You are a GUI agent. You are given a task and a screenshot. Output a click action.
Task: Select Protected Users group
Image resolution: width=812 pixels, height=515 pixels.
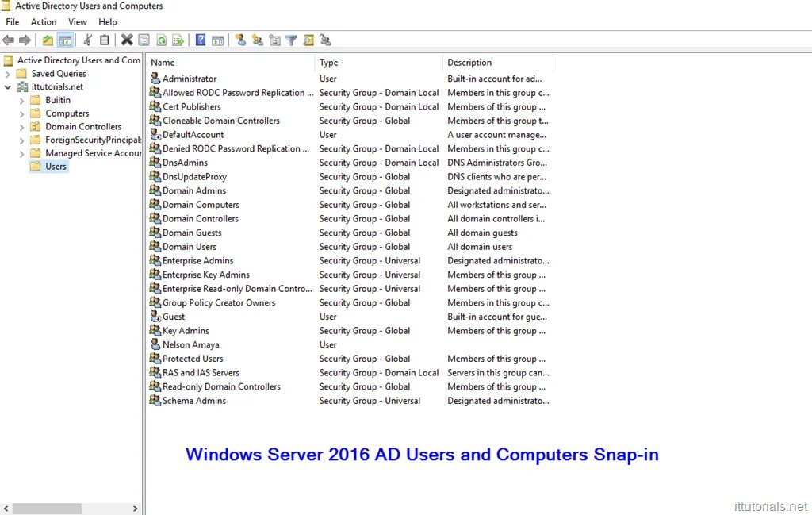[193, 358]
